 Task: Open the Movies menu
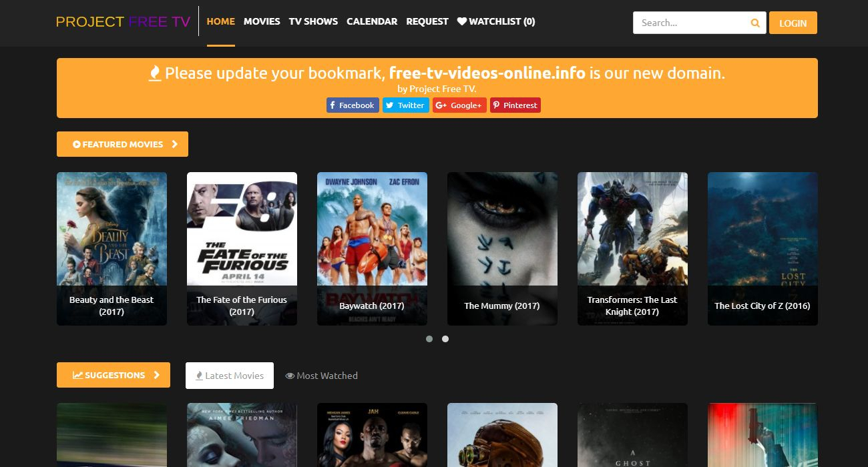[262, 21]
